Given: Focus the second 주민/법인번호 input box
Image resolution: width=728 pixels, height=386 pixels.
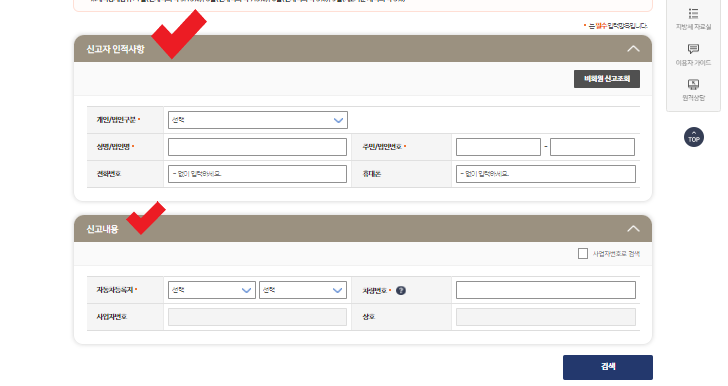Looking at the screenshot, I should pos(592,147).
